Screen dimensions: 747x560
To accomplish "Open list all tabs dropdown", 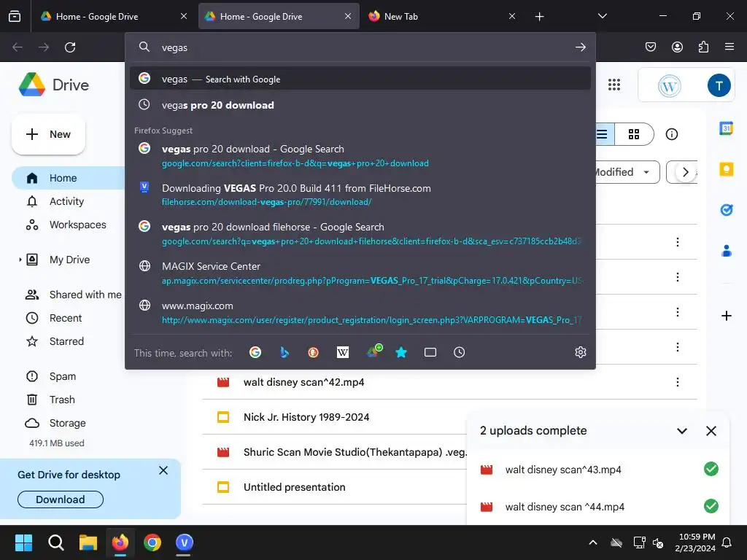I will (x=602, y=16).
